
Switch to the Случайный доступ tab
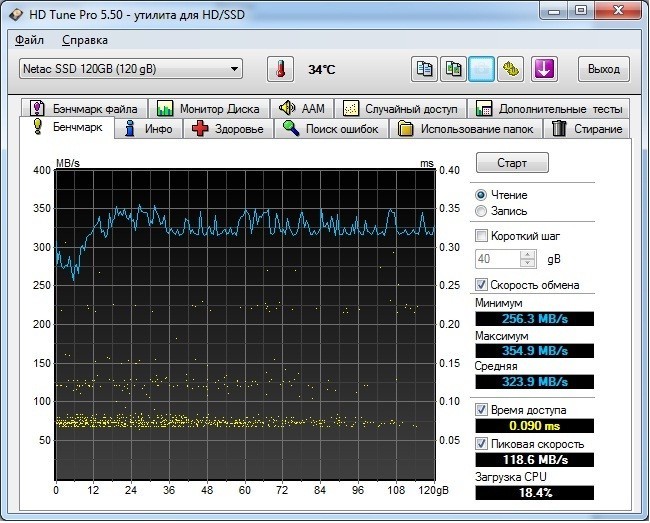(x=400, y=109)
